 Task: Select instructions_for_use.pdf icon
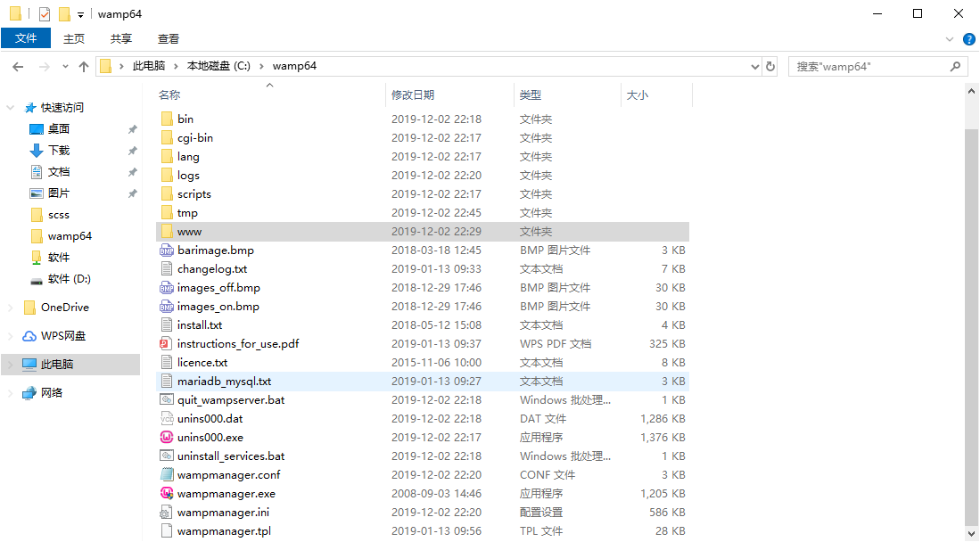166,344
